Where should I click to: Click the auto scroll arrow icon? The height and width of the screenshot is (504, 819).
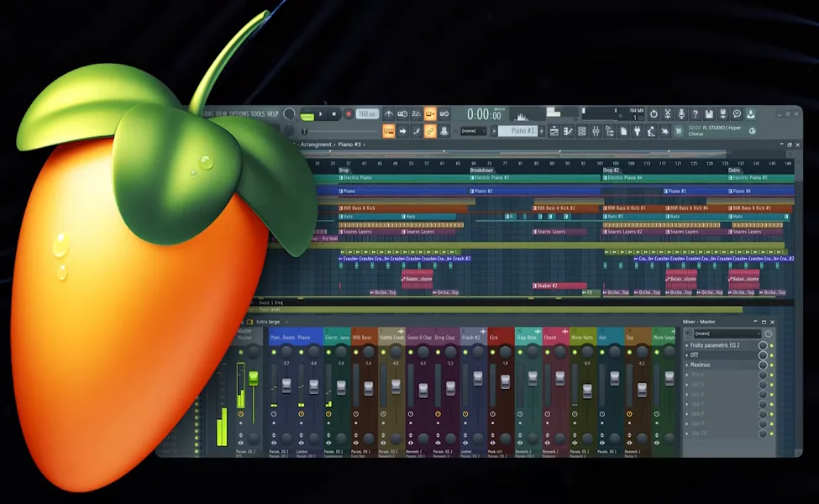[402, 131]
